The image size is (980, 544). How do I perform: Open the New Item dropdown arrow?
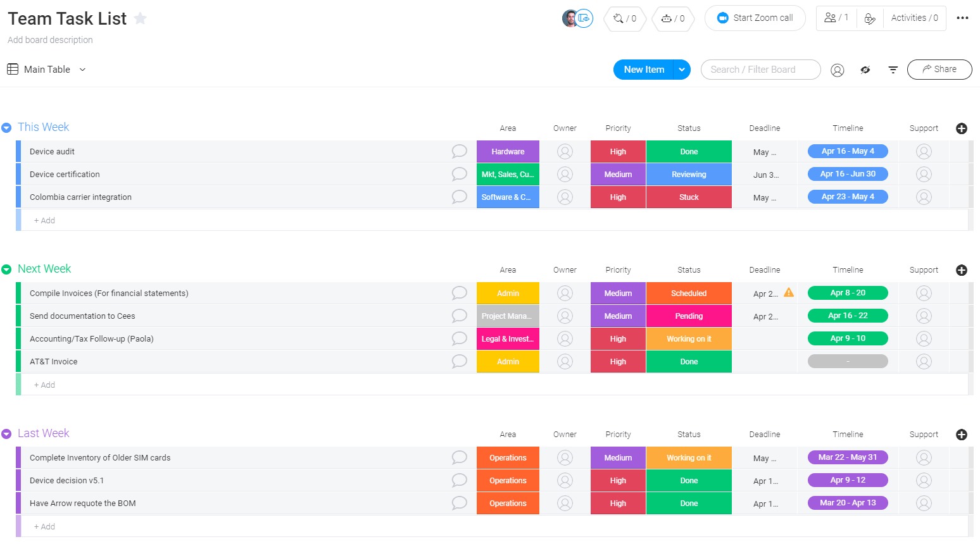[x=682, y=70]
